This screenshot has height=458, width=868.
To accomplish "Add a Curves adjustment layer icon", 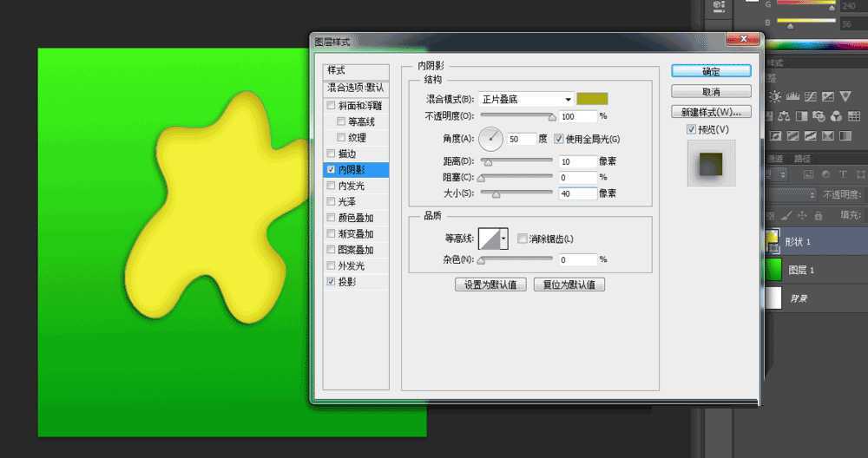I will (811, 96).
